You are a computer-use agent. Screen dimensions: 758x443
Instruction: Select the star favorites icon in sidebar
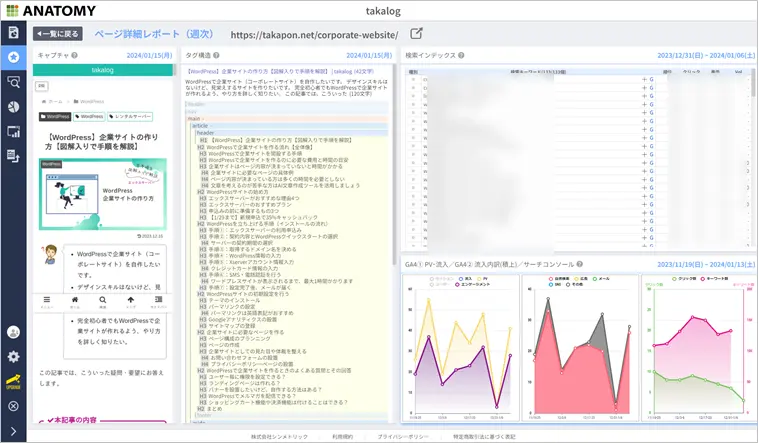(14, 57)
